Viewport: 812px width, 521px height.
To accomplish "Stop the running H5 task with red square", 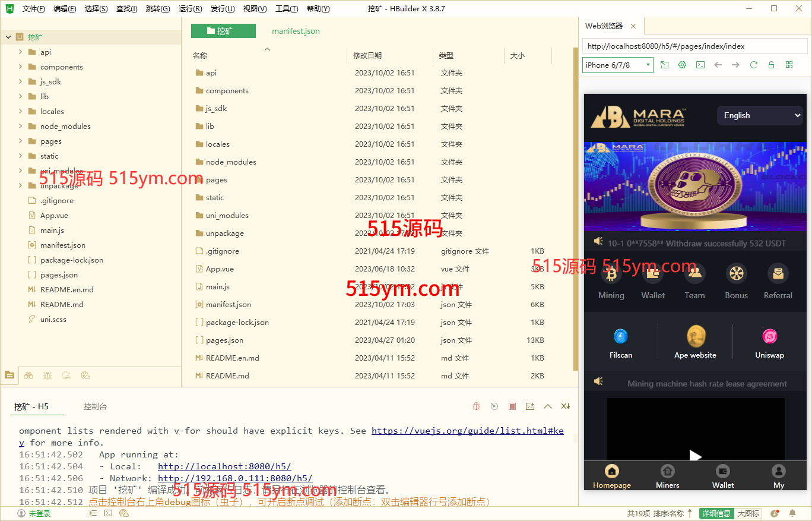I will pos(512,406).
